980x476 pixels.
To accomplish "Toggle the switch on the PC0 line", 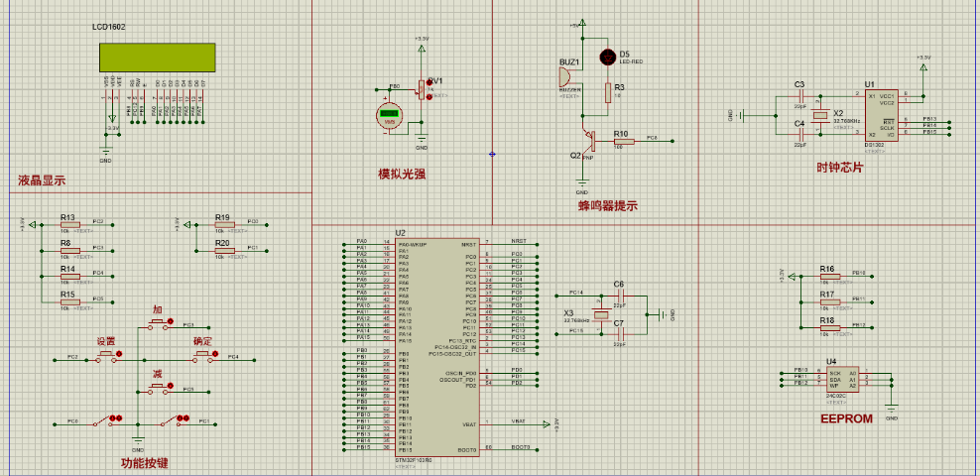I will click(107, 420).
